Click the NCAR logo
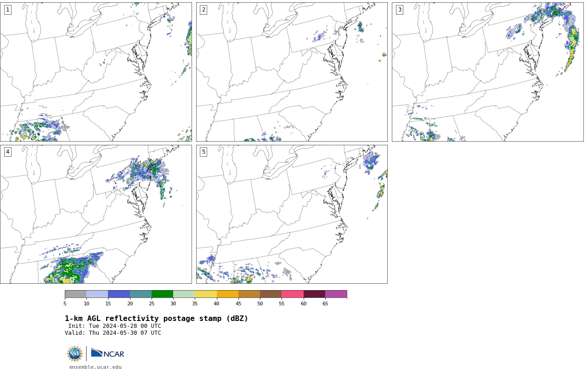588x372 pixels. point(107,353)
